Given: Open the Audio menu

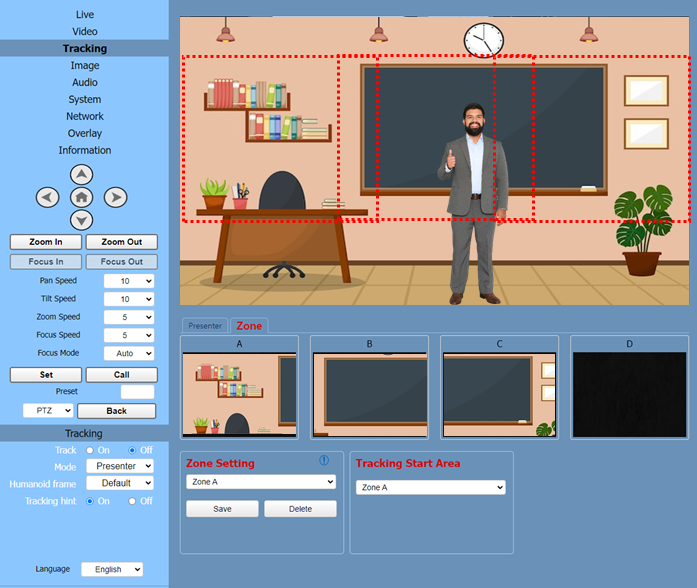Looking at the screenshot, I should pyautogui.click(x=84, y=82).
